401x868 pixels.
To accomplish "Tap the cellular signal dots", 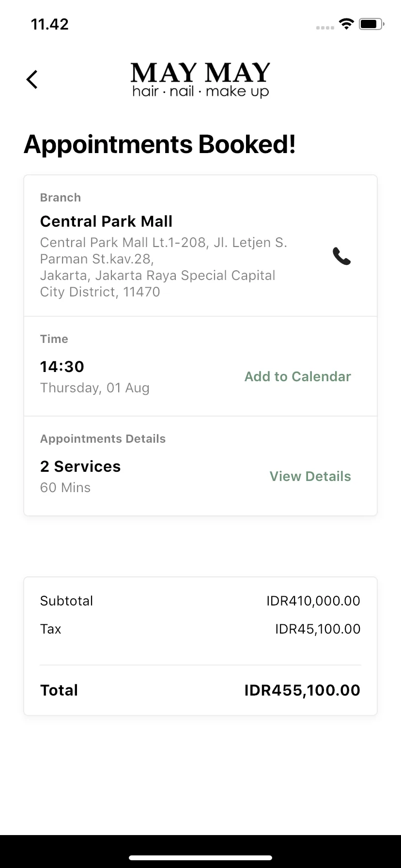I will (x=325, y=28).
